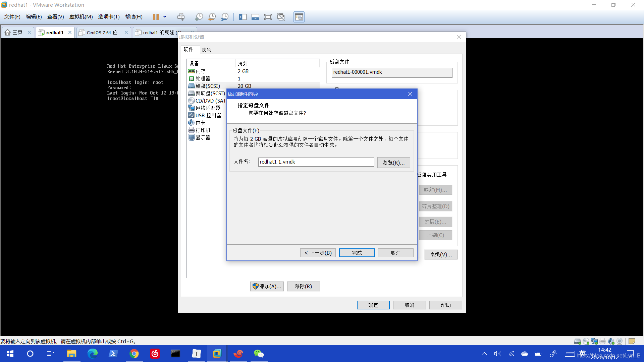Close the 添加硬件向导 dialog
The height and width of the screenshot is (362, 644).
(410, 94)
